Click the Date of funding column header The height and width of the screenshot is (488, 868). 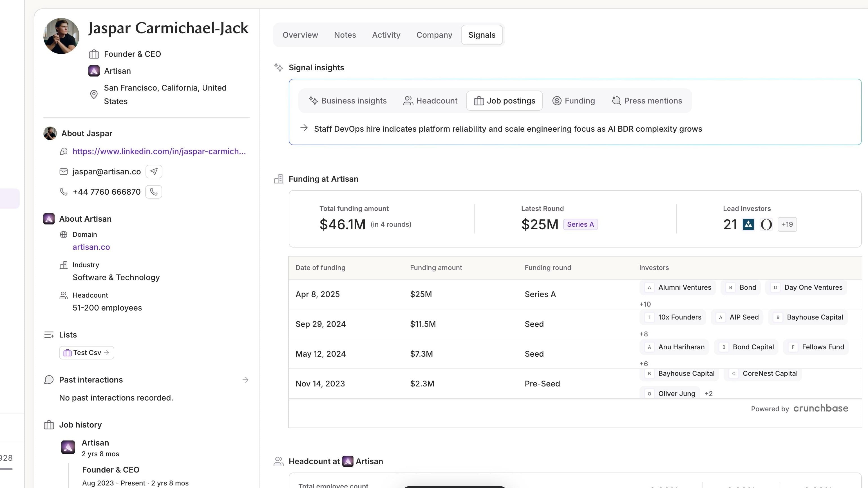[x=321, y=268]
